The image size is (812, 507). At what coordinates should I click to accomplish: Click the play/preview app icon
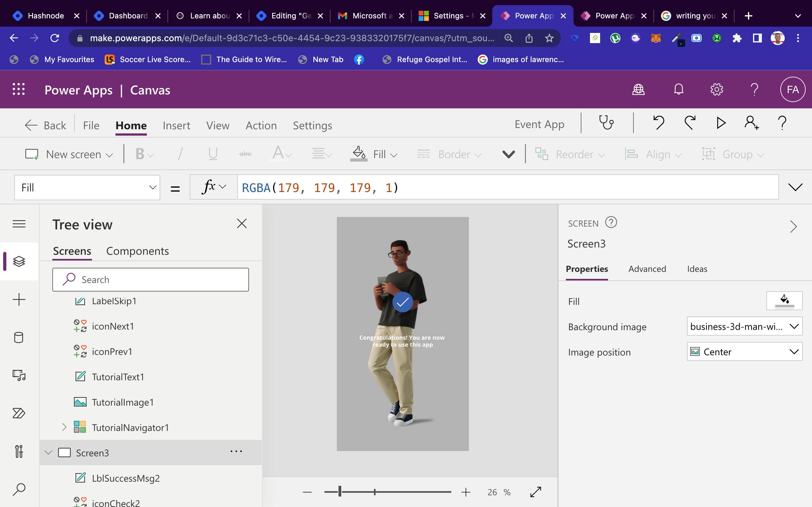720,123
